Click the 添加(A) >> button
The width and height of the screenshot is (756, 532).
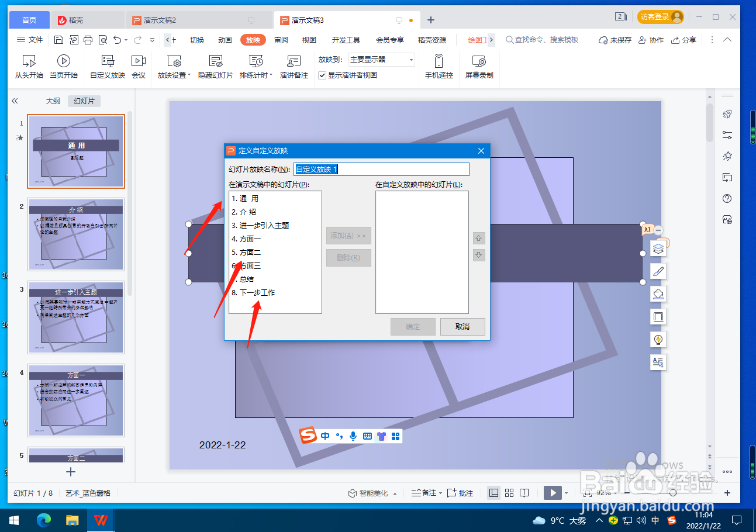[x=348, y=236]
